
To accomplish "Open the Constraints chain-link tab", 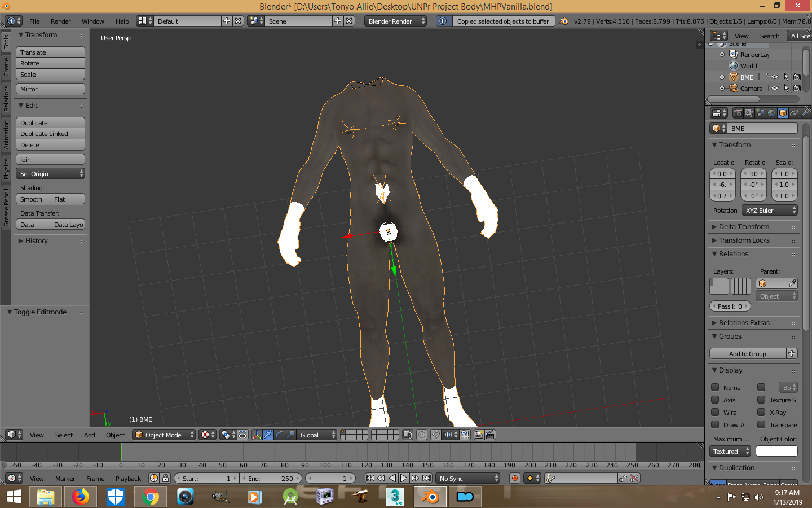I will [x=794, y=113].
